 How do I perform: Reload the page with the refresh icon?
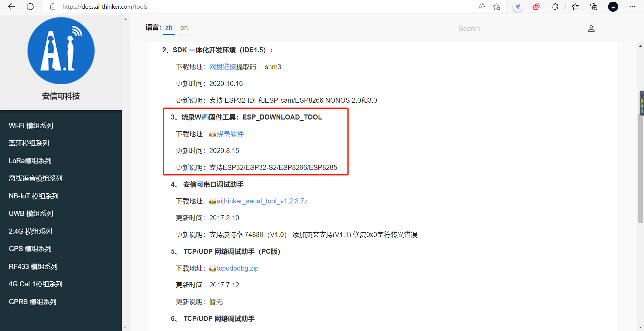tap(30, 7)
